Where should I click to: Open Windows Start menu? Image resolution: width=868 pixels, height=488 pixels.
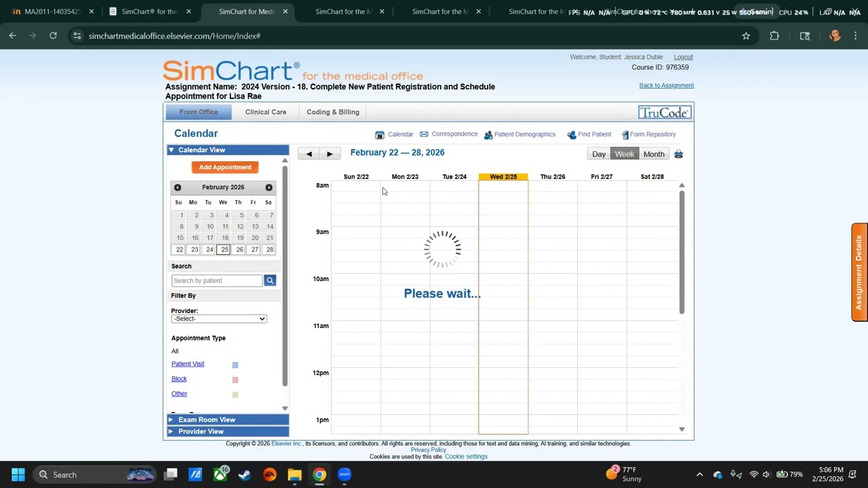(18, 474)
